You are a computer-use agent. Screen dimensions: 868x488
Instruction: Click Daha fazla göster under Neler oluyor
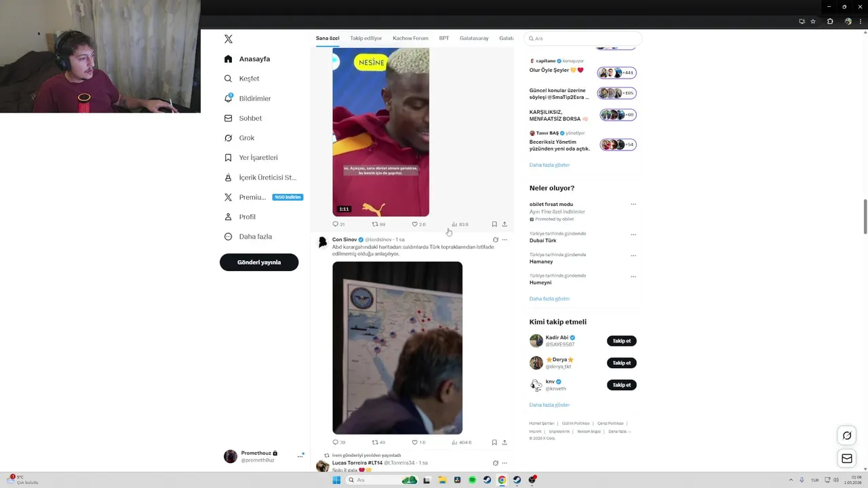(x=549, y=299)
